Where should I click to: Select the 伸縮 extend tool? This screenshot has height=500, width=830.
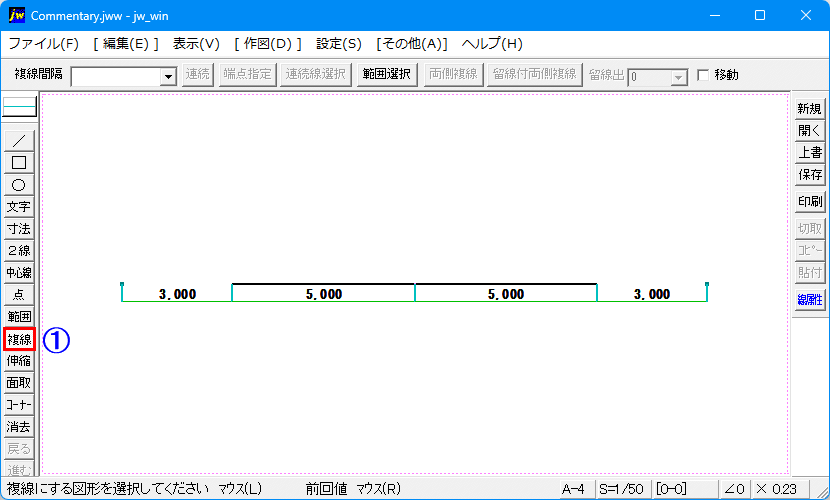(19, 361)
